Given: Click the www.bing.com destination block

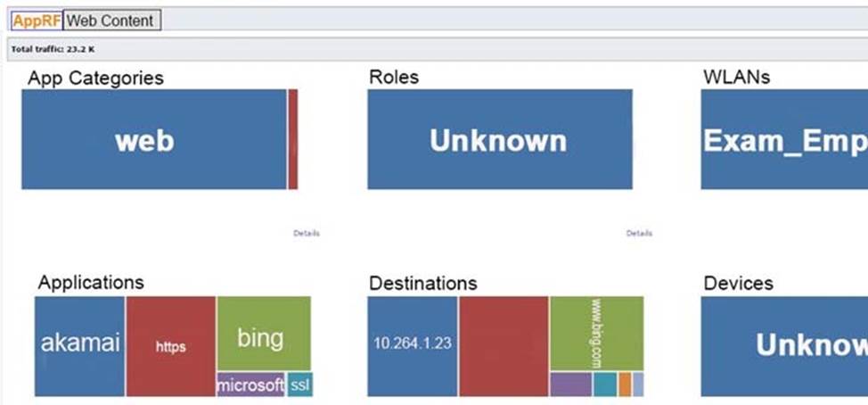Looking at the screenshot, I should tap(595, 334).
